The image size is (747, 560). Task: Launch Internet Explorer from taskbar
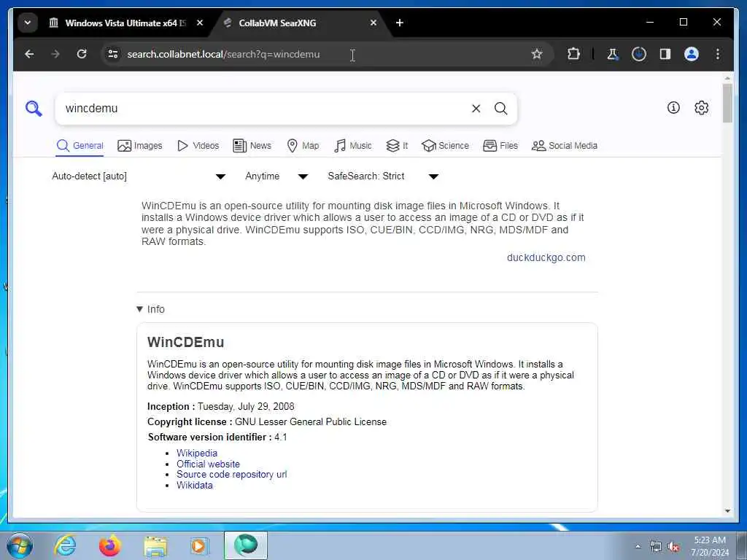(x=65, y=545)
